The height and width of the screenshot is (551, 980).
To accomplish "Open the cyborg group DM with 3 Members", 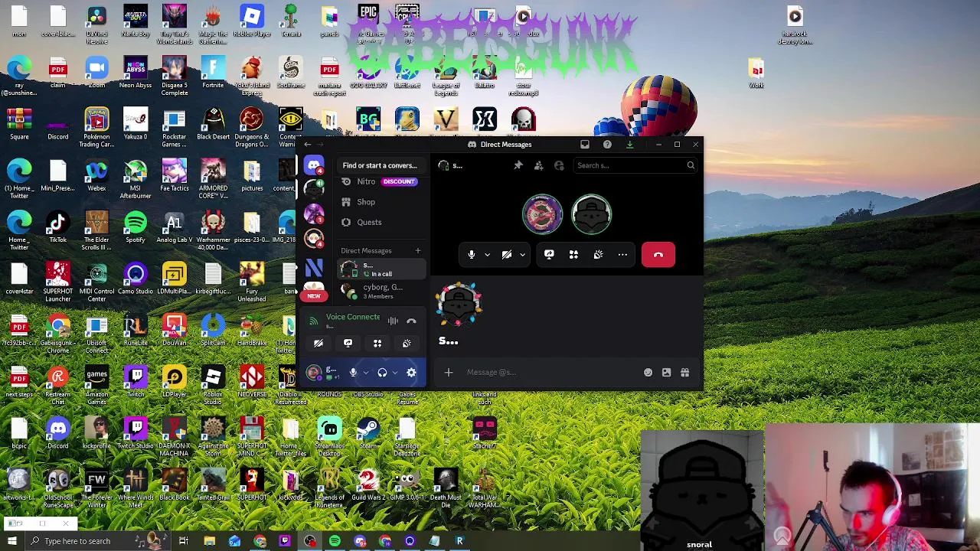I will click(x=381, y=291).
